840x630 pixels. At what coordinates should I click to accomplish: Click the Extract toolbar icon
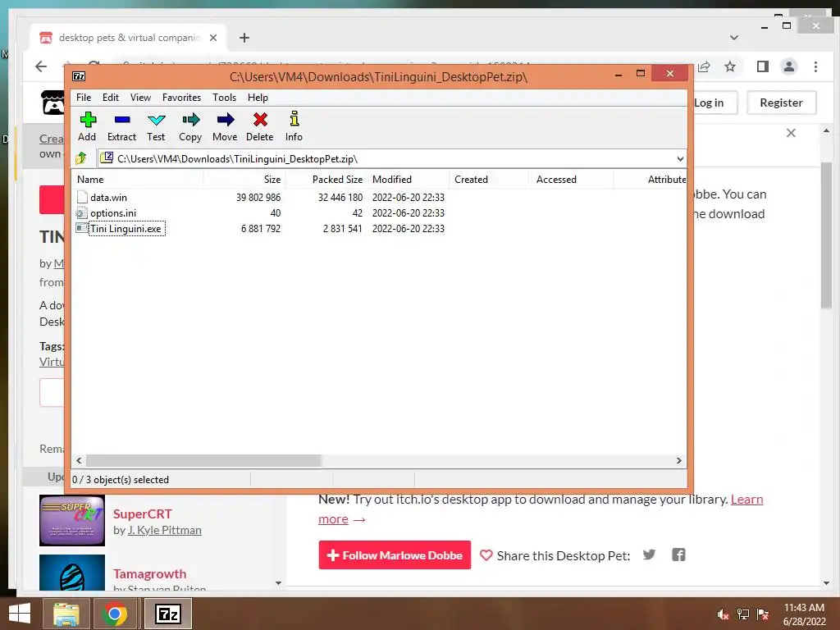pyautogui.click(x=122, y=120)
